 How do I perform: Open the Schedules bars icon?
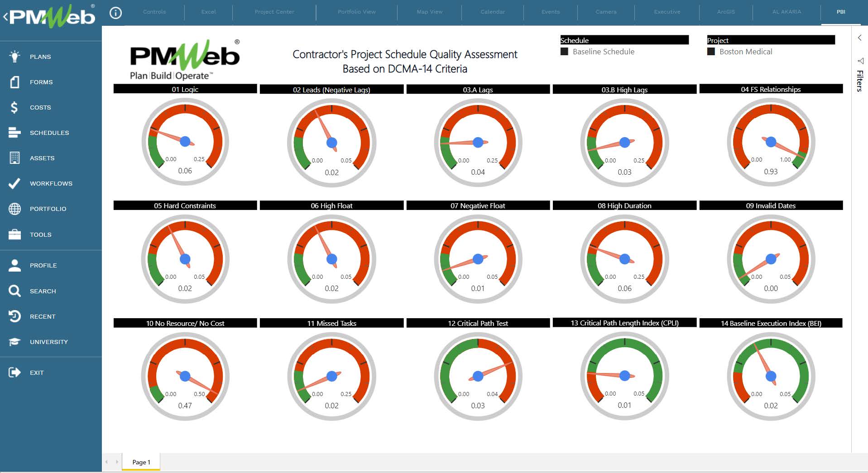[14, 133]
